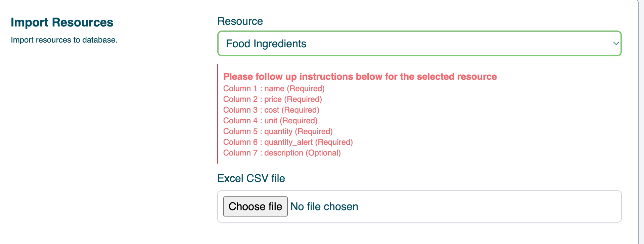Click the Column 1 name instruction line
Image resolution: width=644 pixels, height=244 pixels.
[274, 88]
